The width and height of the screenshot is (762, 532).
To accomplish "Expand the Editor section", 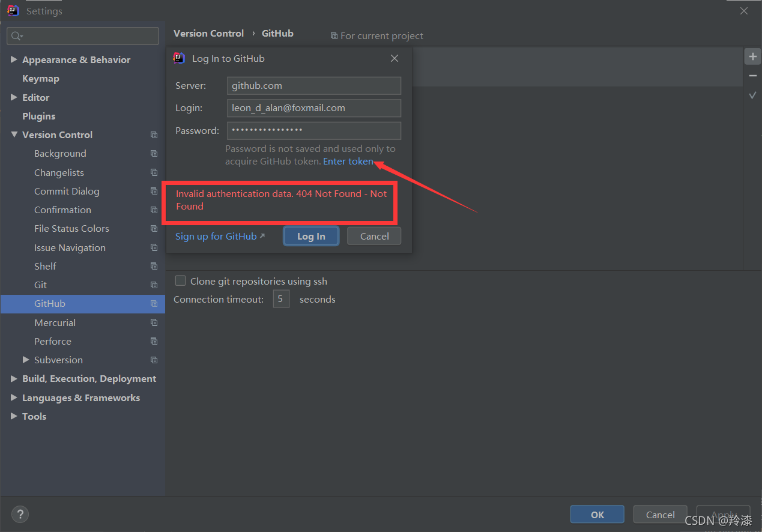I will [14, 97].
